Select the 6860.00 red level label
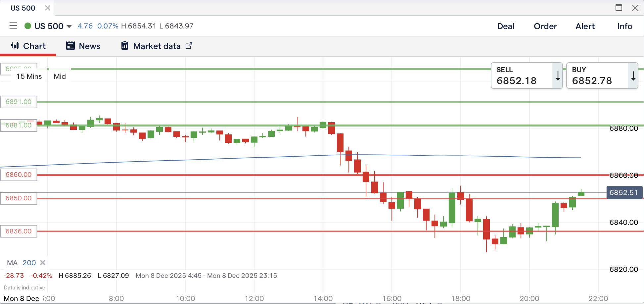This screenshot has width=644, height=304. click(19, 175)
